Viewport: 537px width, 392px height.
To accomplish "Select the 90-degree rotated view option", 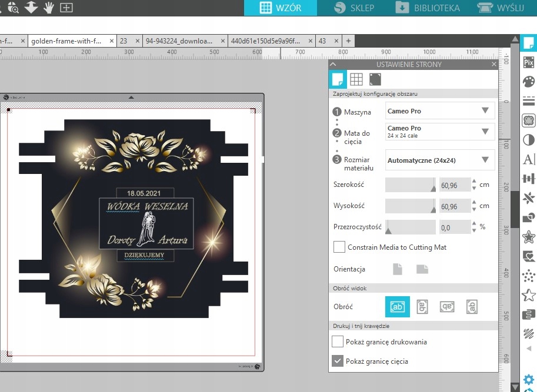I will tap(422, 306).
